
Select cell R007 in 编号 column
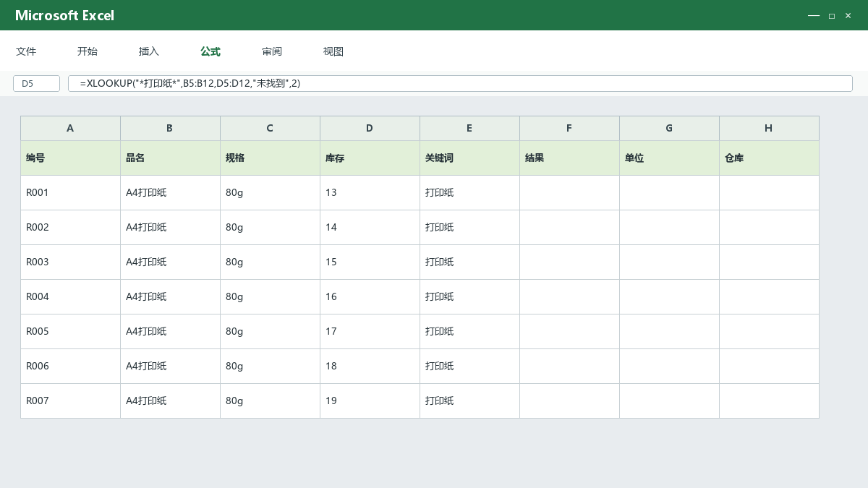(x=70, y=401)
